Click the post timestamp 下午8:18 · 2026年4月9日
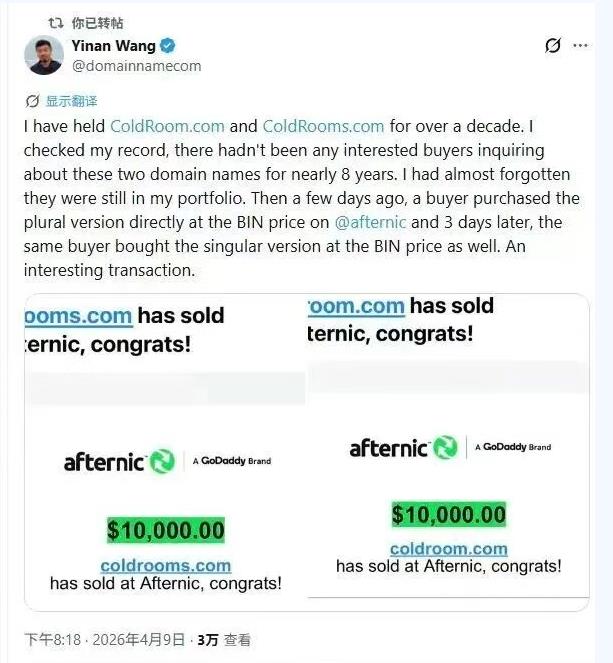613x663 pixels. [105, 640]
